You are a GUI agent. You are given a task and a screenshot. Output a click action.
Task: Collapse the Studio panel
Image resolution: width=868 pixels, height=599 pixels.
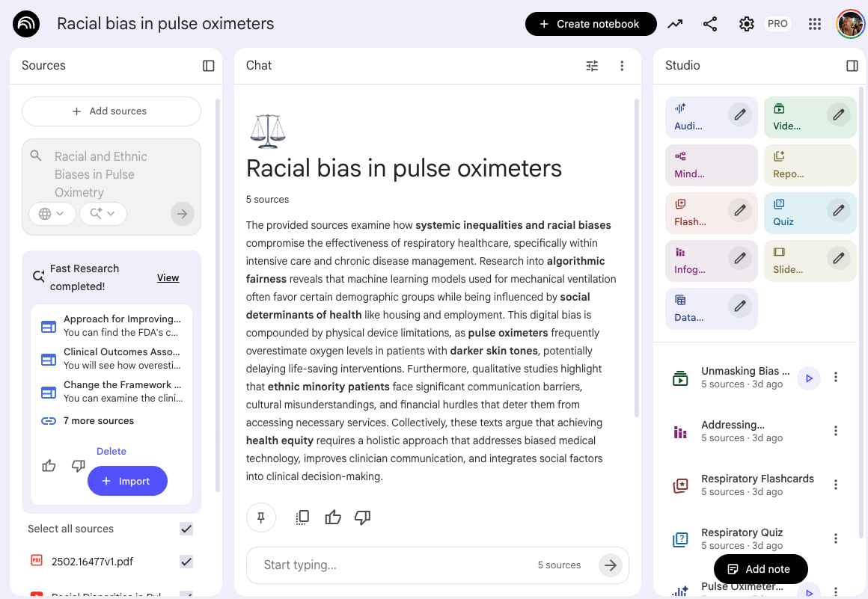(x=852, y=66)
